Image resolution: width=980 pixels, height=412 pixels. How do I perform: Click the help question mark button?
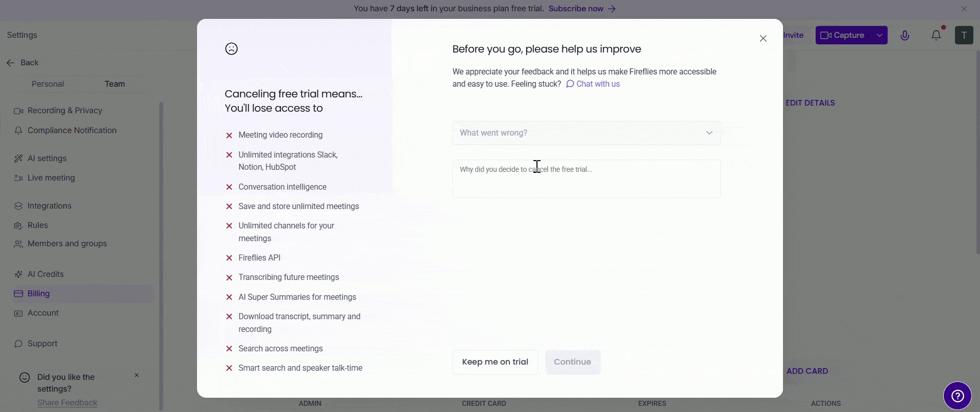(x=957, y=396)
